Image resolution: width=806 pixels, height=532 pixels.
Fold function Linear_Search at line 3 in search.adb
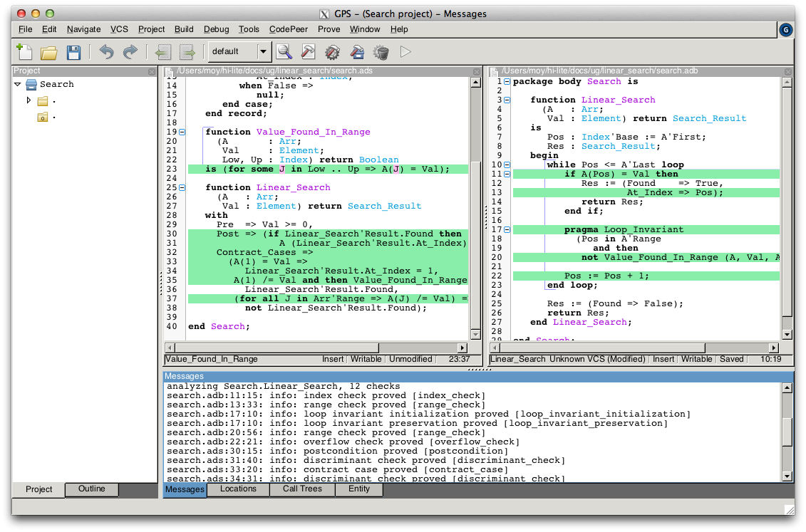pyautogui.click(x=507, y=100)
